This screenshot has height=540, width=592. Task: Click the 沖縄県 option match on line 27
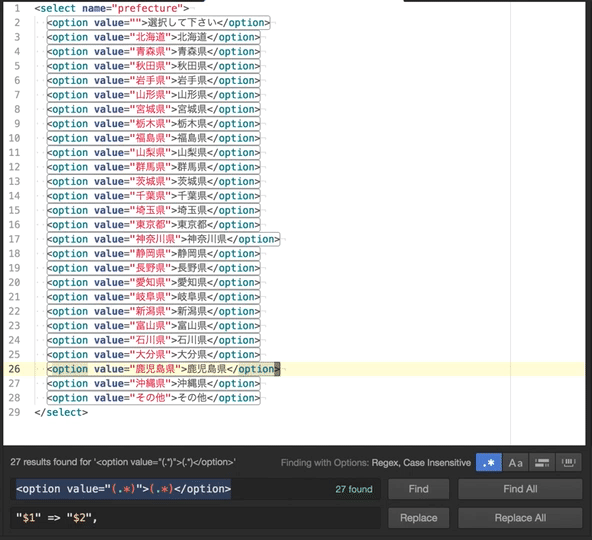[154, 383]
